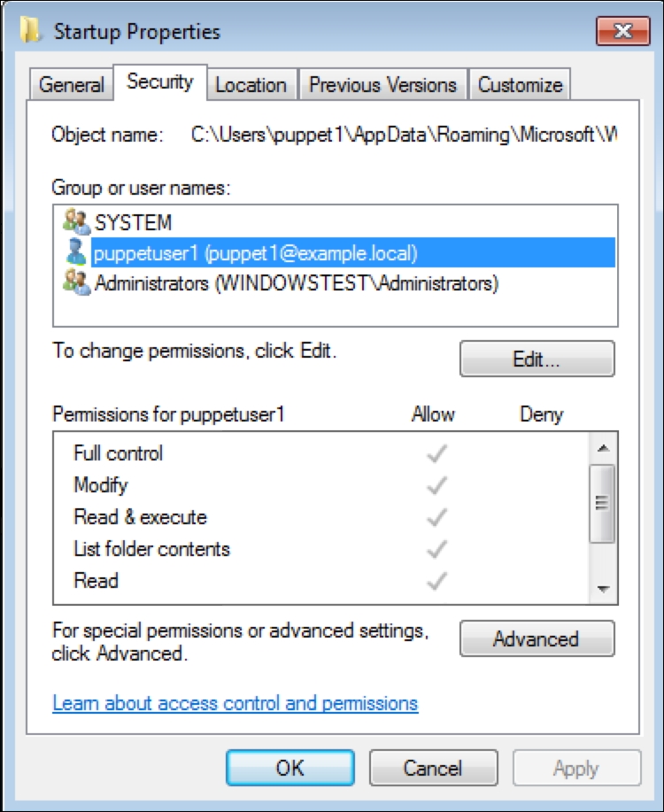Click the Read & execute Allow checkmark
This screenshot has height=812, width=664.
436,517
